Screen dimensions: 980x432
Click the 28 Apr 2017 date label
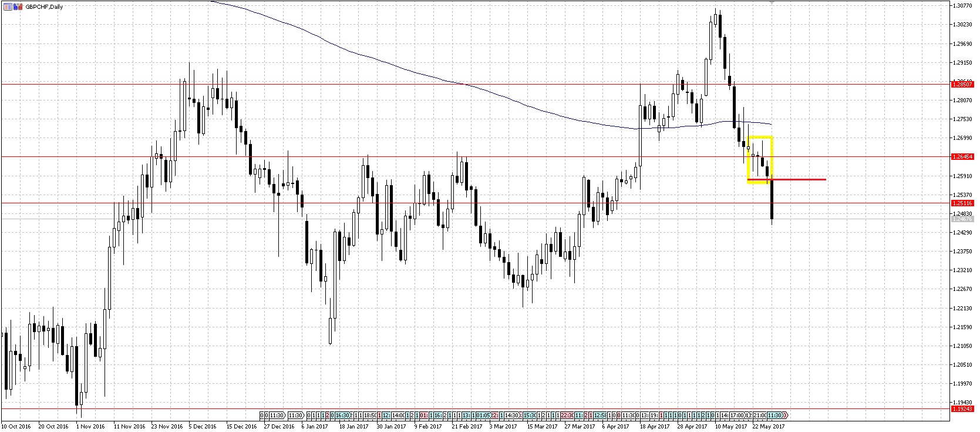point(693,427)
